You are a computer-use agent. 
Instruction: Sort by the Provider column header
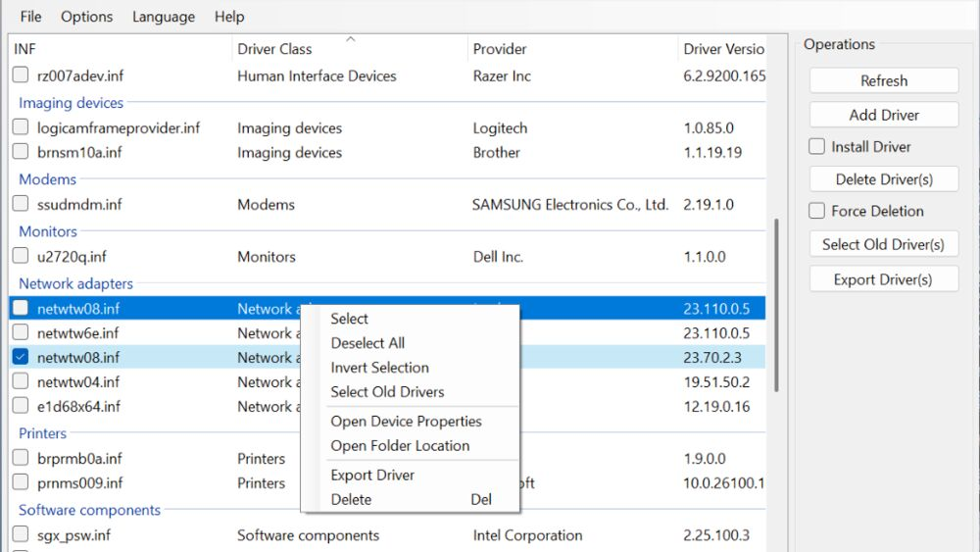coord(572,49)
